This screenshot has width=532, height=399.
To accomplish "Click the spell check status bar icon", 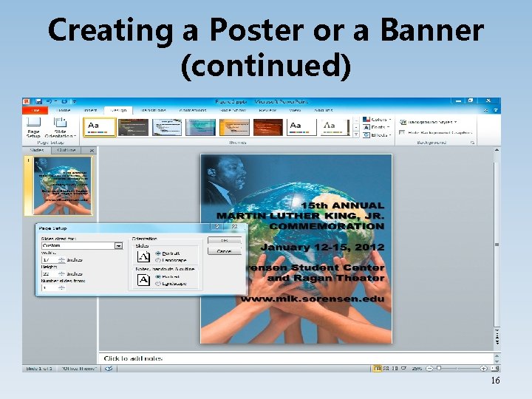I will [109, 369].
